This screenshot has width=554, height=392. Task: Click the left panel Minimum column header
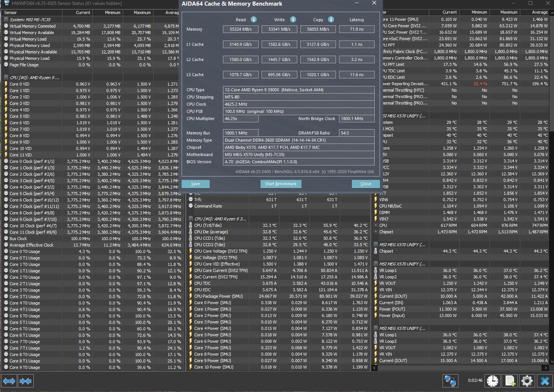107,12
